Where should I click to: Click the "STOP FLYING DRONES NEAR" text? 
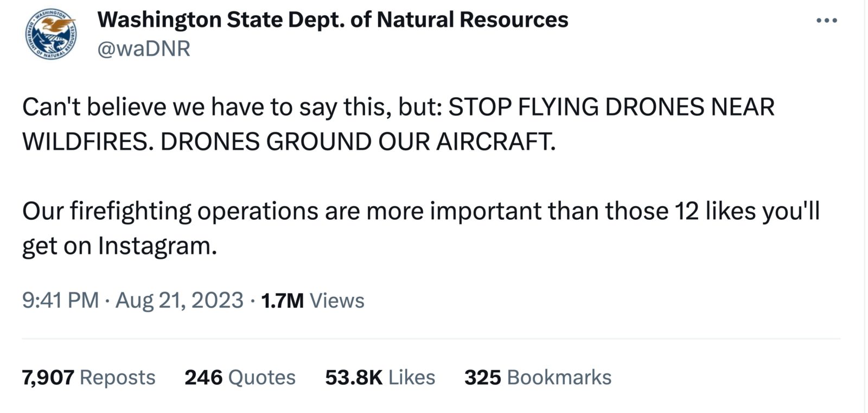pyautogui.click(x=611, y=107)
